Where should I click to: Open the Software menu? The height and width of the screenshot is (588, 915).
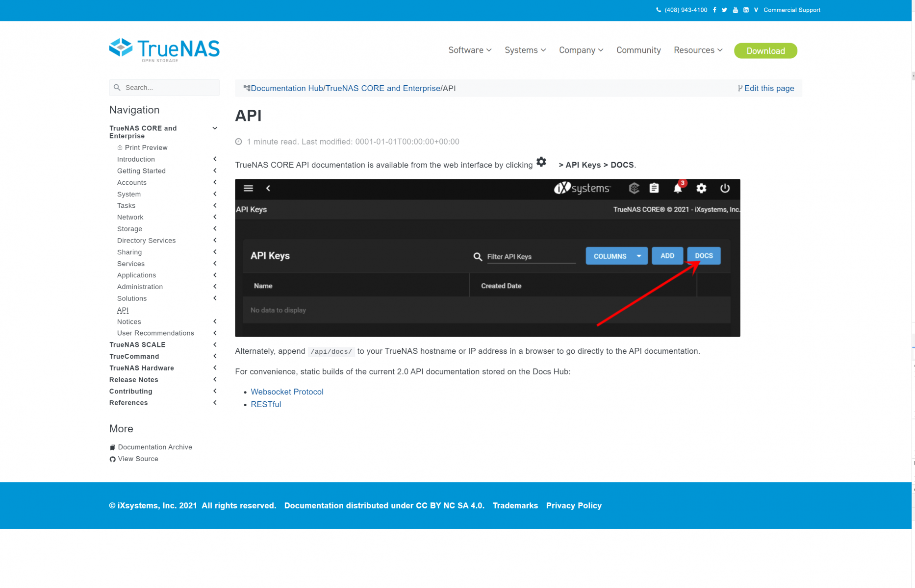(470, 50)
